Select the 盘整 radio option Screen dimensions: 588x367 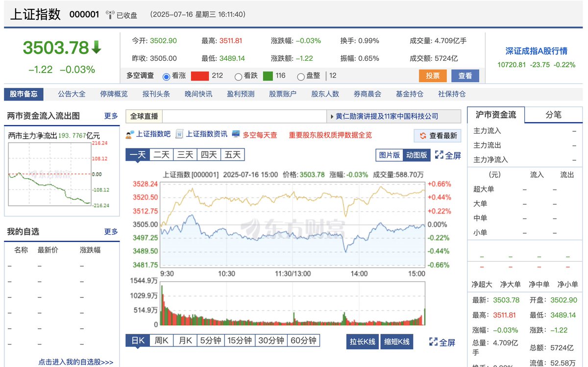click(301, 76)
